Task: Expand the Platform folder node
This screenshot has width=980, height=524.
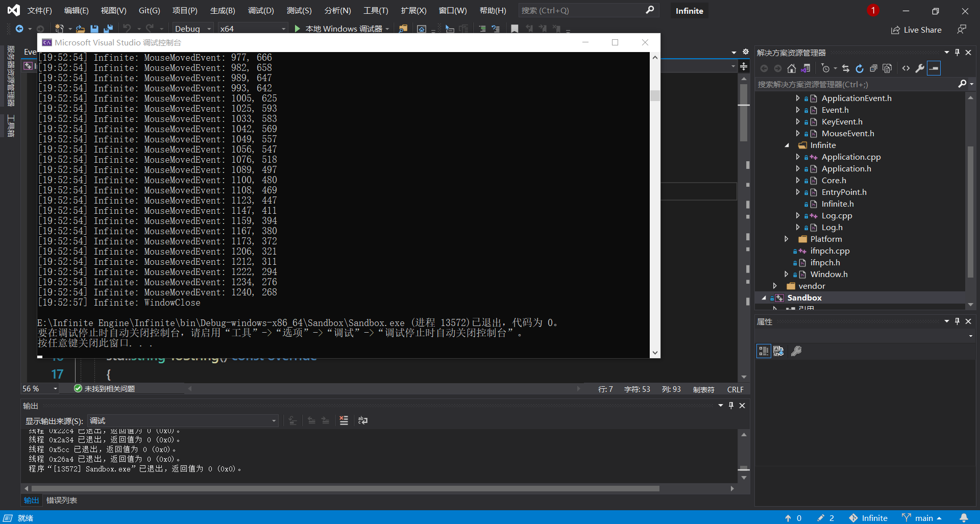Action: (x=787, y=239)
